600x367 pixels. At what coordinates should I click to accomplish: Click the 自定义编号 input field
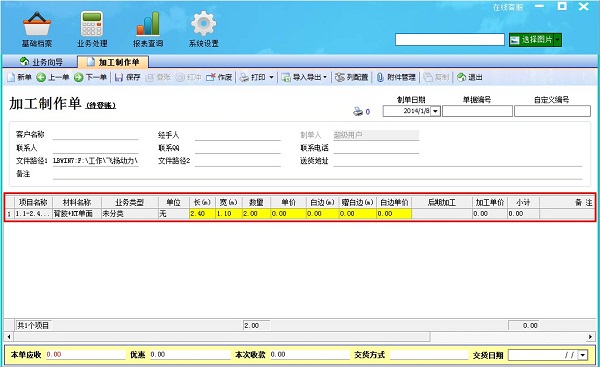(552, 111)
